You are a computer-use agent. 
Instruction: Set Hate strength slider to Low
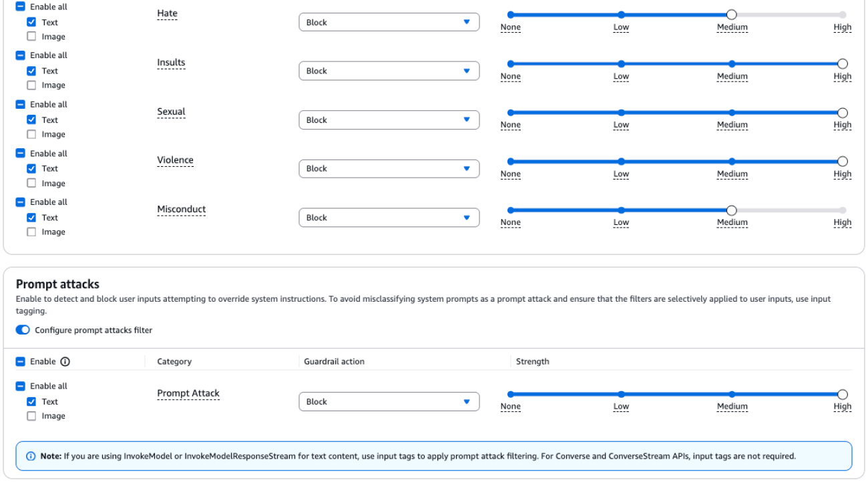point(621,15)
